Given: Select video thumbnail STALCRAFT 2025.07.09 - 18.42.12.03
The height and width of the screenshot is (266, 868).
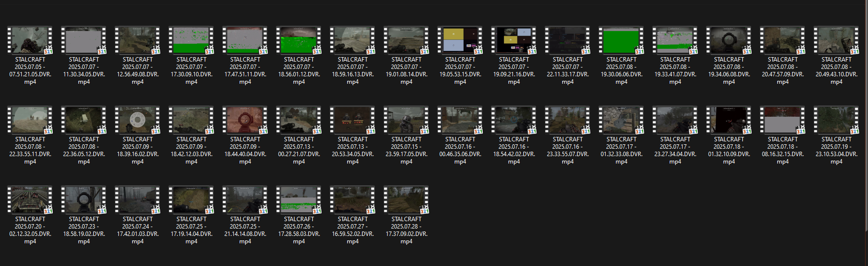Looking at the screenshot, I should (x=191, y=120).
